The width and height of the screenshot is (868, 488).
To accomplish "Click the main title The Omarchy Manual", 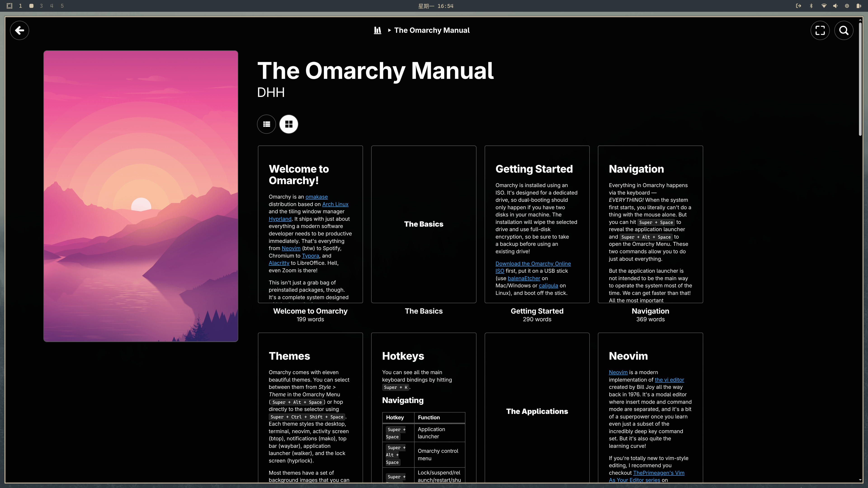I will pos(375,71).
